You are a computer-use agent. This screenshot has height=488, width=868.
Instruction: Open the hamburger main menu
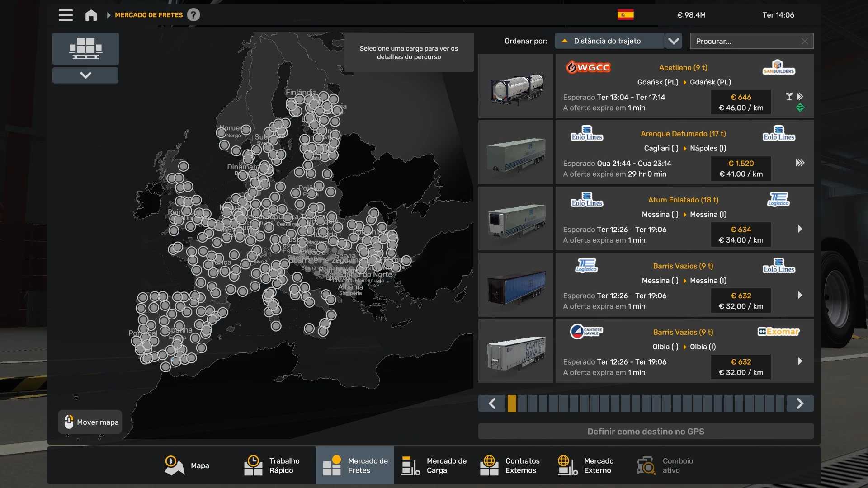[66, 15]
